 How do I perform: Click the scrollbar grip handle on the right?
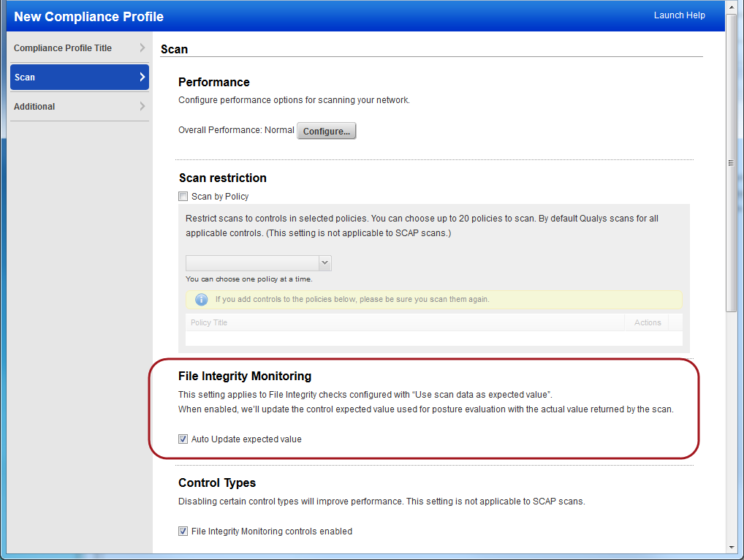coord(732,161)
